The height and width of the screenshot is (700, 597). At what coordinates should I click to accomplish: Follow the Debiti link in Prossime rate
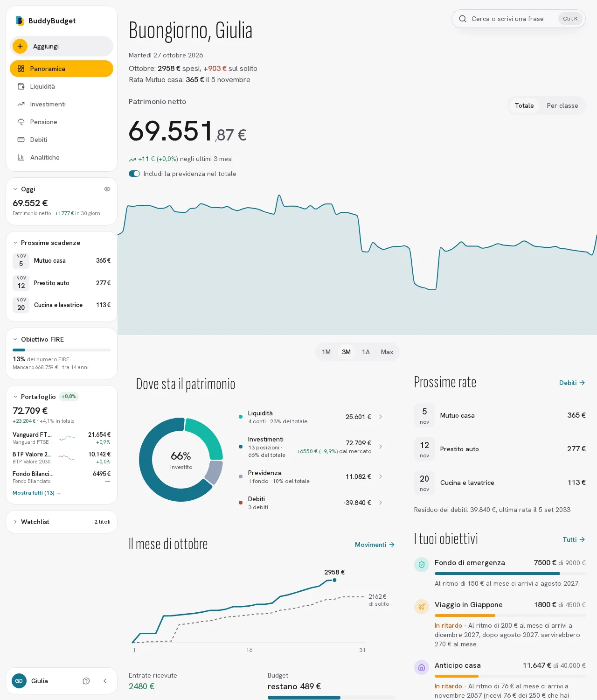tap(572, 383)
